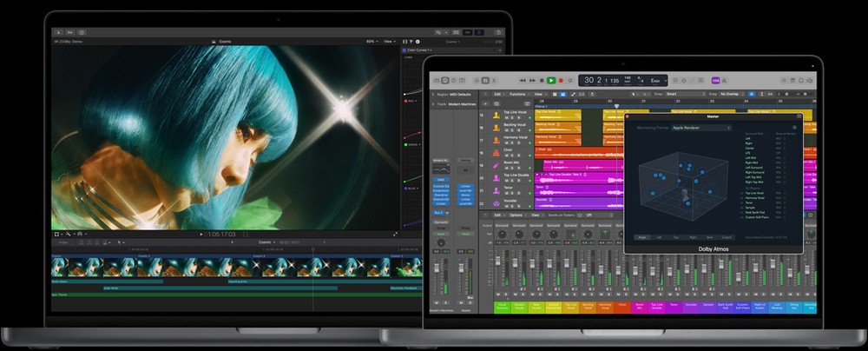
Task: Click the Choir channel strip name label
Action: tap(621, 306)
